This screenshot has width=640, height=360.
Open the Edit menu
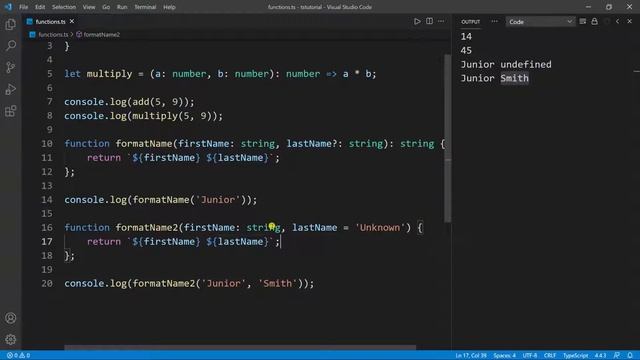click(x=40, y=7)
